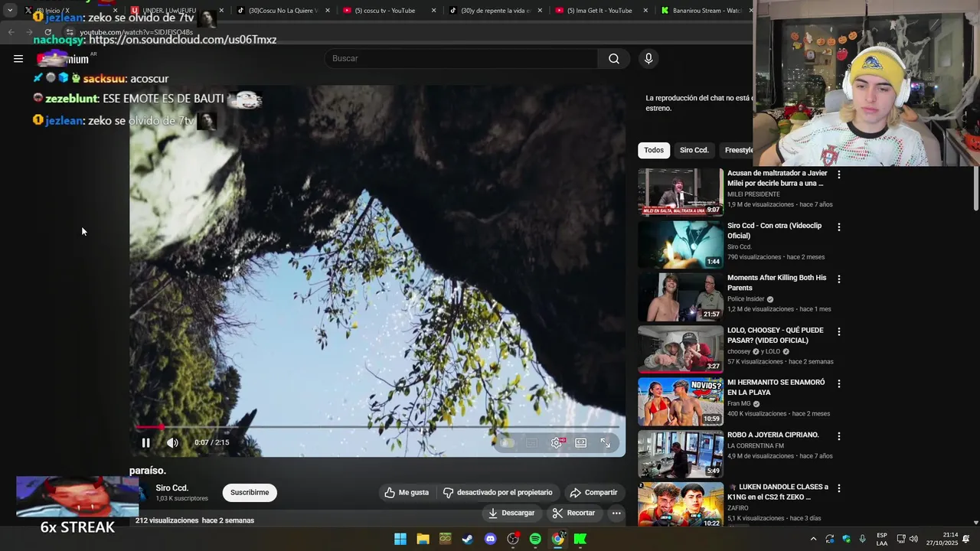
Task: Open the browser tab search dropdown arrow
Action: click(10, 11)
